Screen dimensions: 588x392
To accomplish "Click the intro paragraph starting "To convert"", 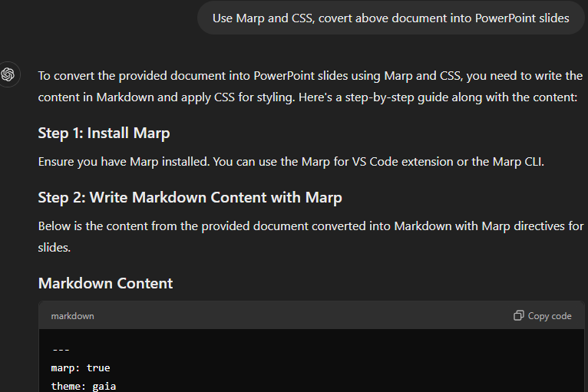I will [x=310, y=87].
